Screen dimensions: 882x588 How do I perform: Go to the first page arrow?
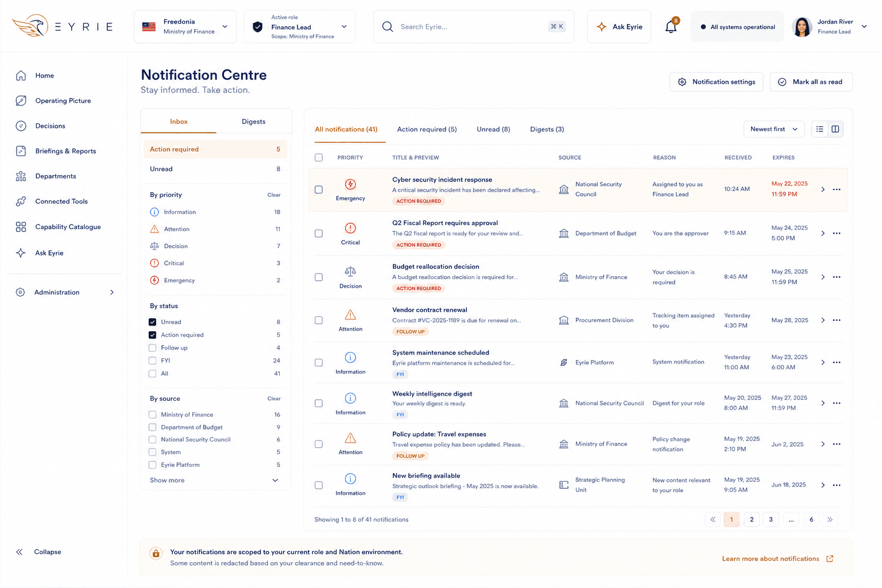[x=713, y=520]
